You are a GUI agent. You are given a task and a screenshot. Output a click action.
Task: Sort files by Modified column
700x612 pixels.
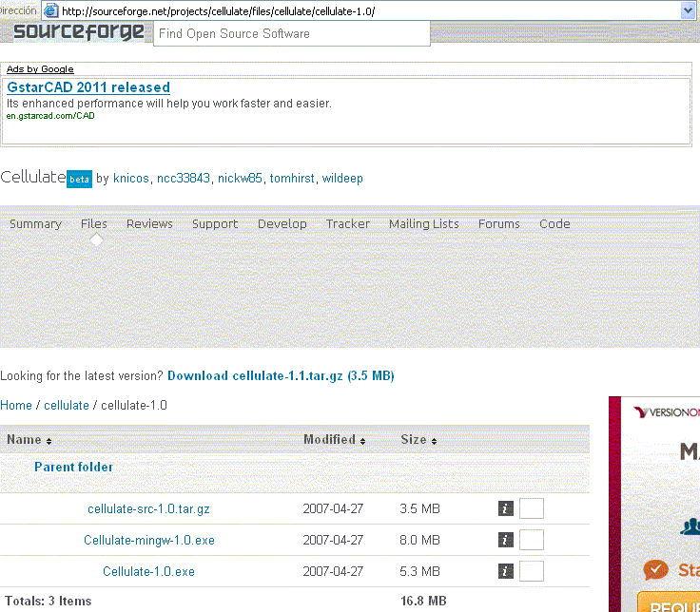(x=335, y=440)
